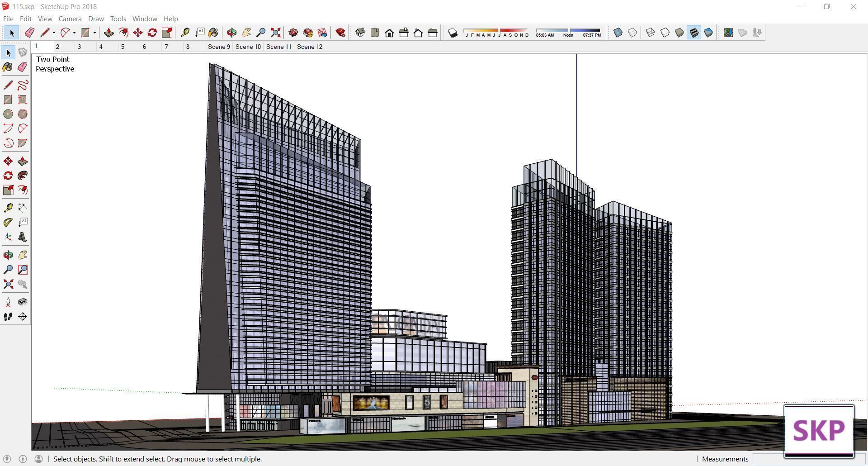Open the View menu
The width and height of the screenshot is (868, 466).
[45, 19]
